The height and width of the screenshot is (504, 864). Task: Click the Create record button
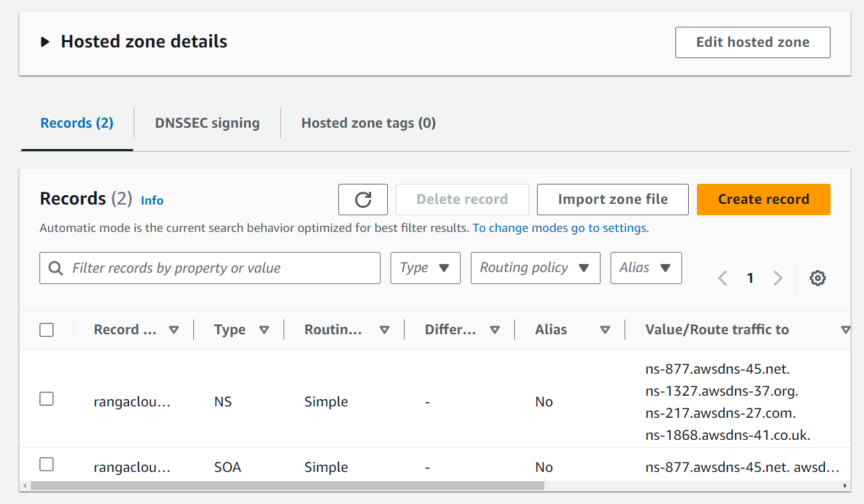tap(763, 199)
